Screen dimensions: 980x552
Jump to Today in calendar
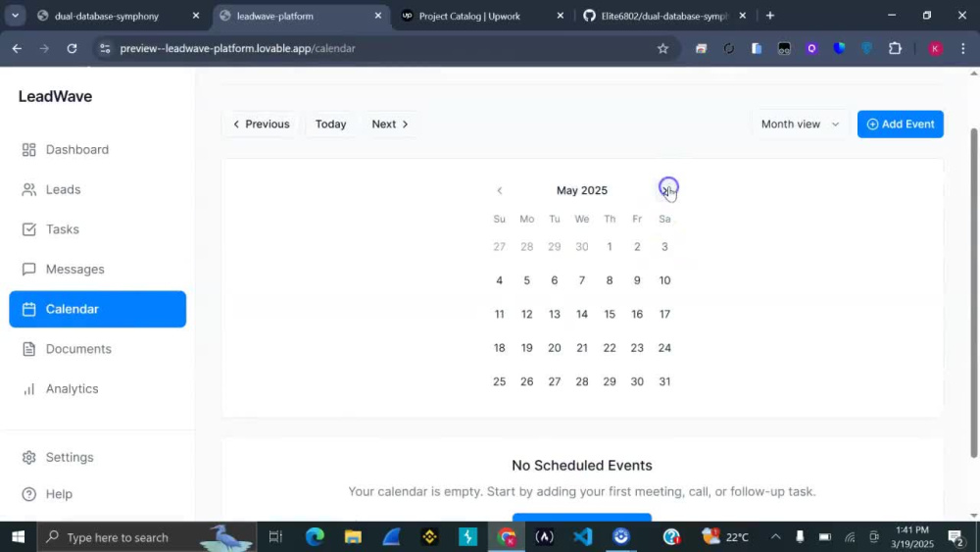pyautogui.click(x=330, y=124)
